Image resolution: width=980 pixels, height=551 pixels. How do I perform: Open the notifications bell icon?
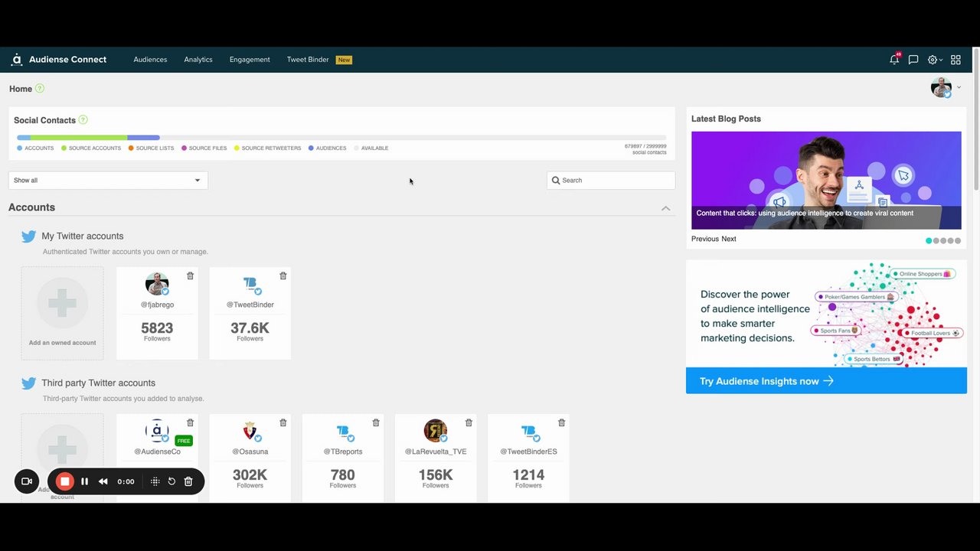(x=894, y=60)
